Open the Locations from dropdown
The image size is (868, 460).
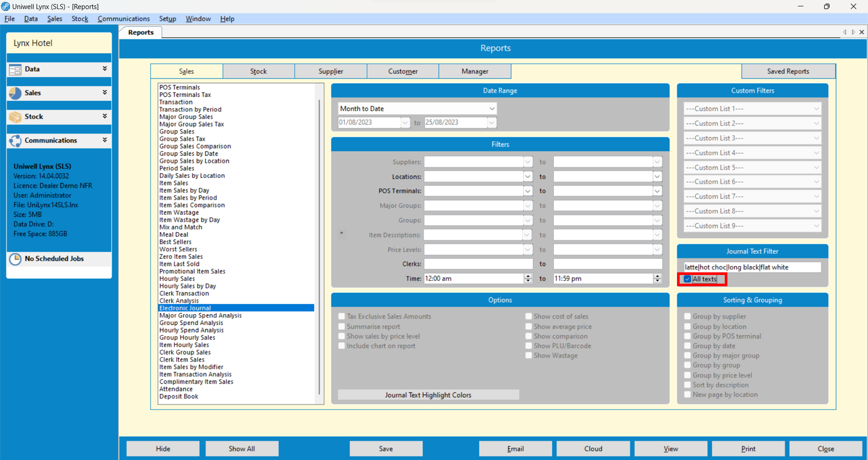528,177
